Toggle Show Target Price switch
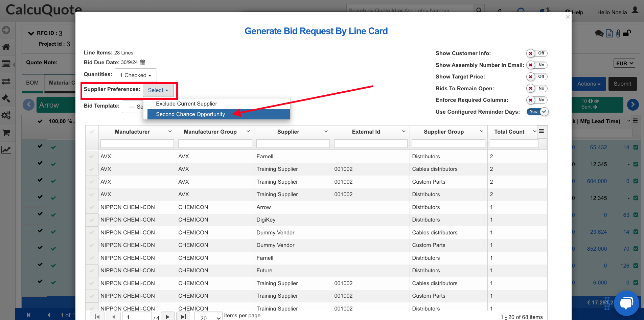Viewport: 644px width, 320px height. (537, 77)
